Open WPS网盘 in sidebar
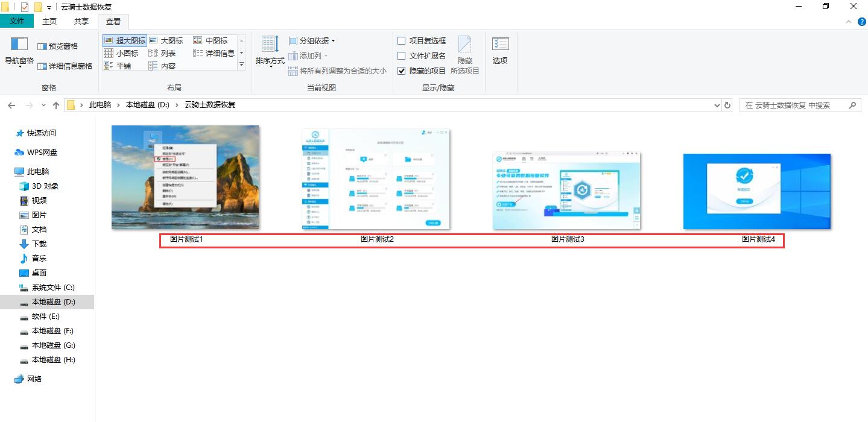 pos(36,152)
